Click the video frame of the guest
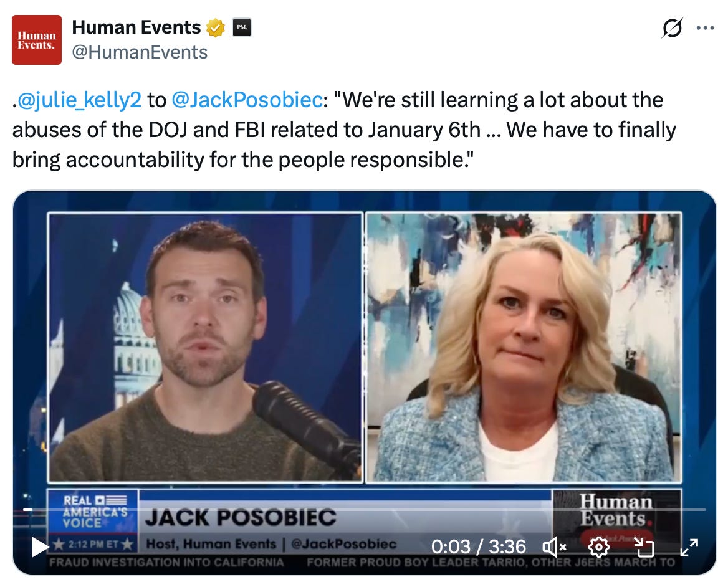The width and height of the screenshot is (728, 587). (x=524, y=347)
